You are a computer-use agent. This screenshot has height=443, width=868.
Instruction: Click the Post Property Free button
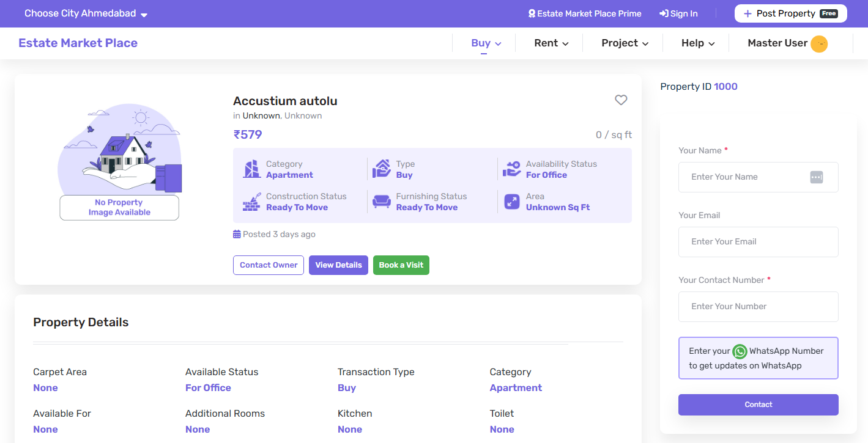point(790,13)
